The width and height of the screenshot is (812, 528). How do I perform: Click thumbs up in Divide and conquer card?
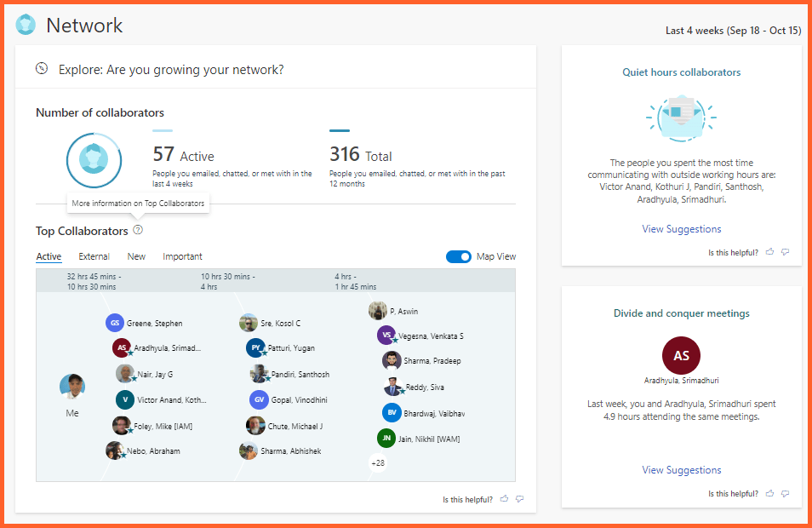[770, 493]
